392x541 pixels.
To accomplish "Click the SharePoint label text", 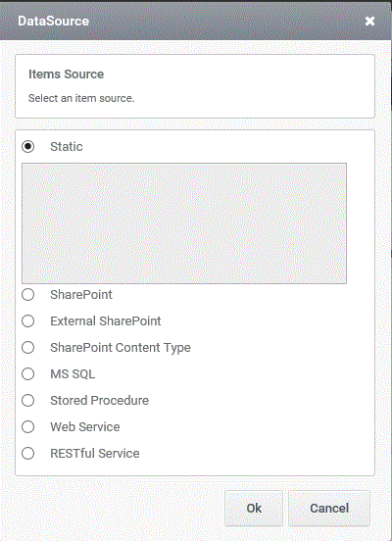I will pos(81,295).
